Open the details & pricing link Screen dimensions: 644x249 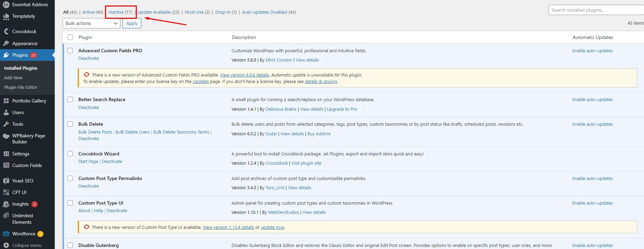pos(321,81)
